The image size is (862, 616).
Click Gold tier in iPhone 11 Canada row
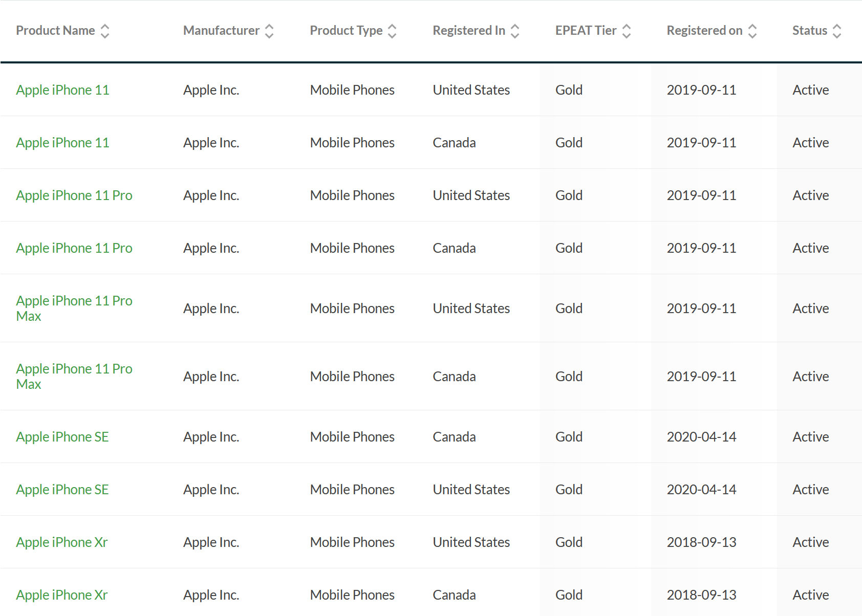pyautogui.click(x=569, y=143)
